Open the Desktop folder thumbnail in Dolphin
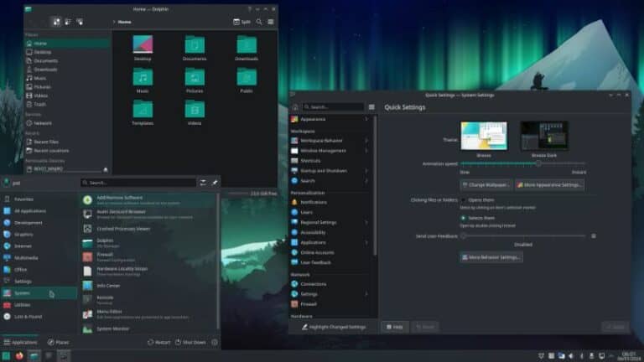 click(x=143, y=44)
